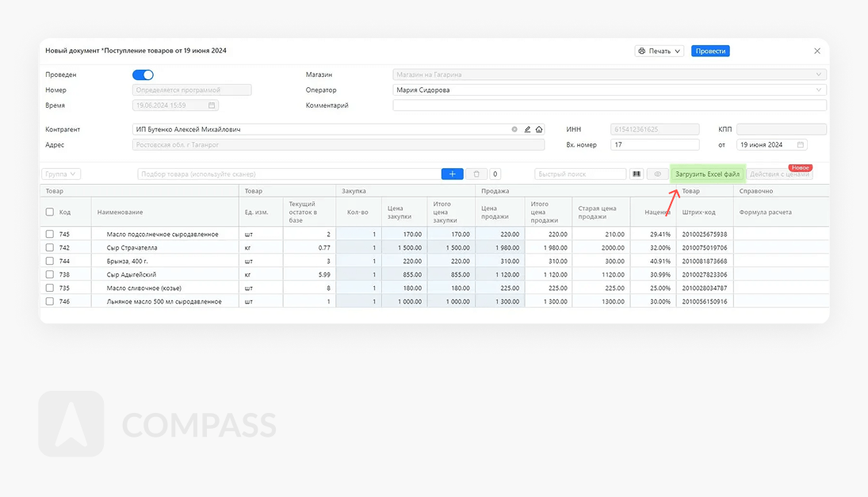Edit the counterparty with the pencil icon

click(527, 129)
